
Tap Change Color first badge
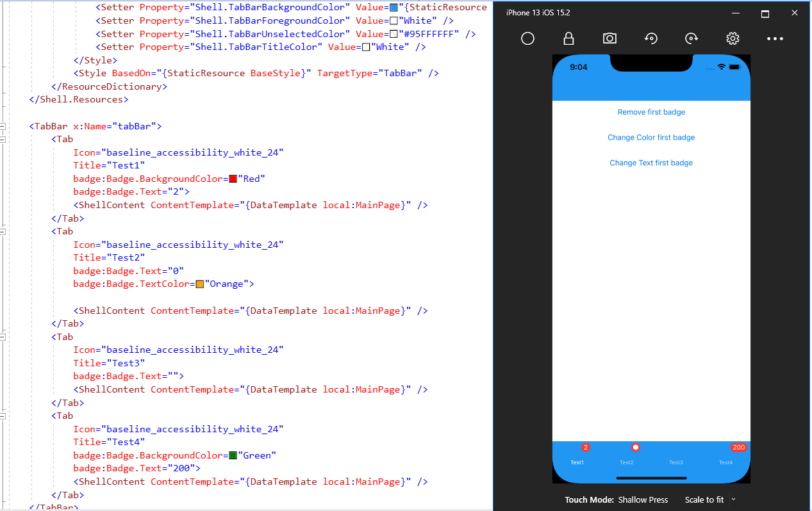click(651, 138)
